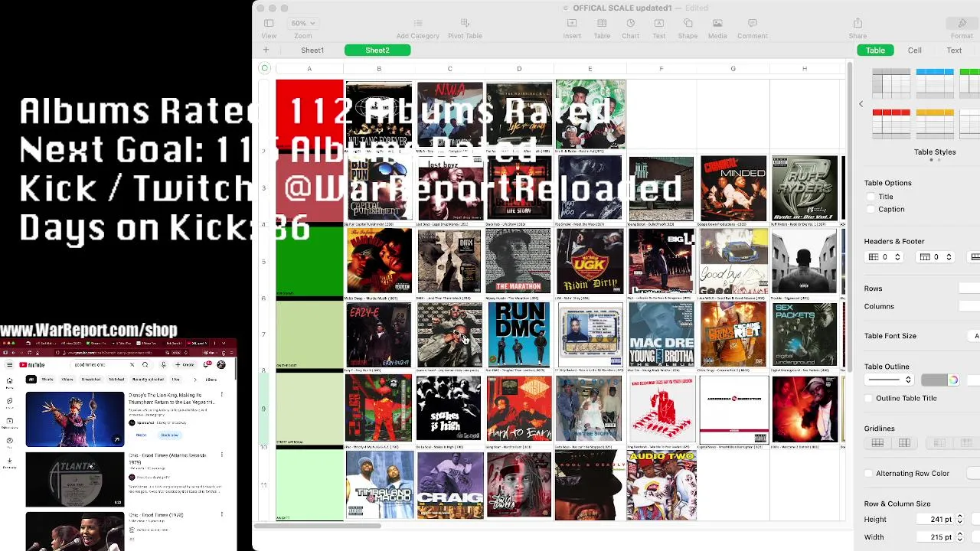Image resolution: width=980 pixels, height=551 pixels.
Task: Enable Outline Table Title checkbox
Action: point(869,398)
